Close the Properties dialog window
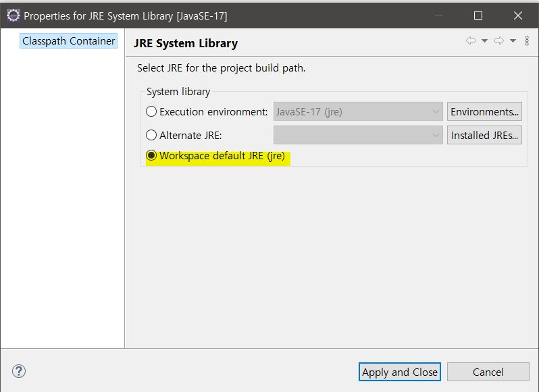 click(x=517, y=16)
